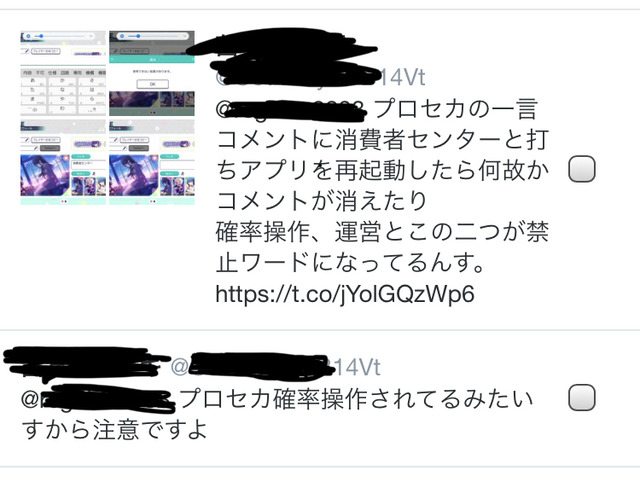Expand the chevron beside the slider above the OK dialog
The image size is (640, 482).
(184, 36)
